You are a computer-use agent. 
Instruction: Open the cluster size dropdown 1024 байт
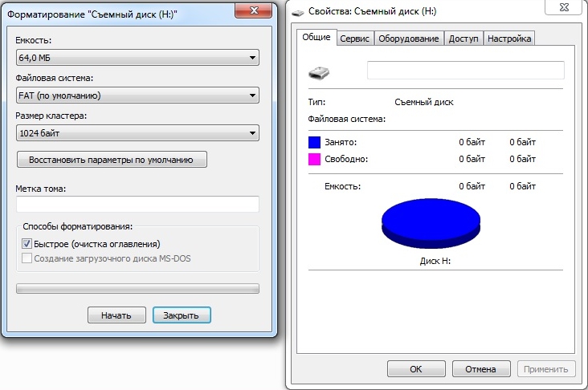pos(137,133)
